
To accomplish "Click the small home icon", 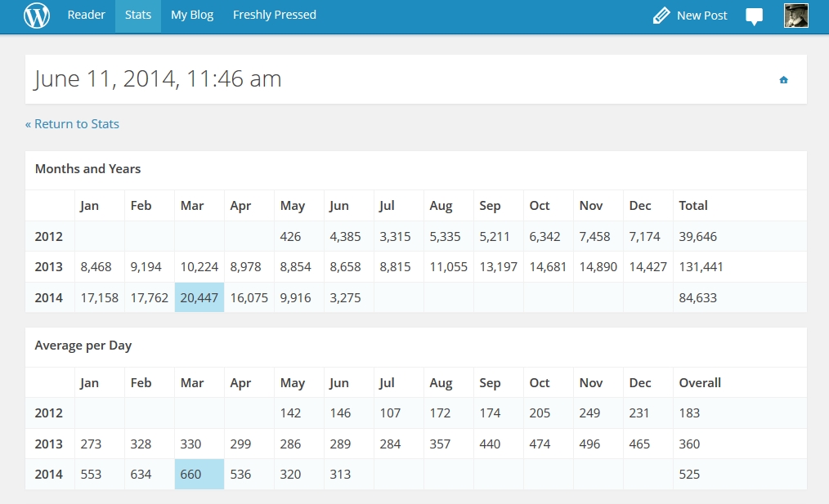I will 783,80.
